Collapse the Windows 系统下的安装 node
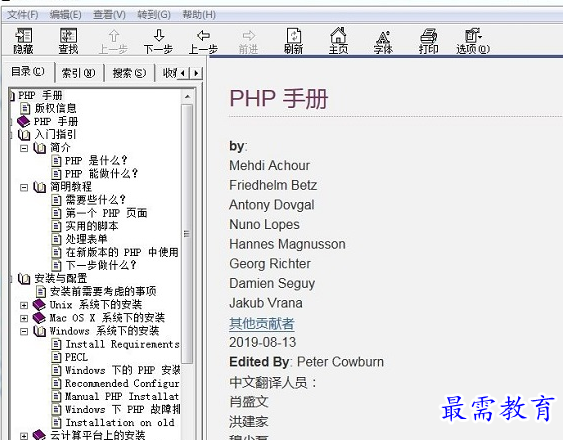The height and width of the screenshot is (440, 563). [x=24, y=331]
